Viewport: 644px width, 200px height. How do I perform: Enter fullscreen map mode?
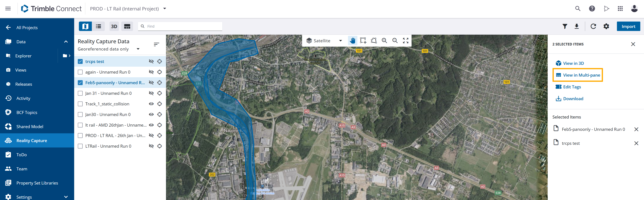(x=406, y=41)
